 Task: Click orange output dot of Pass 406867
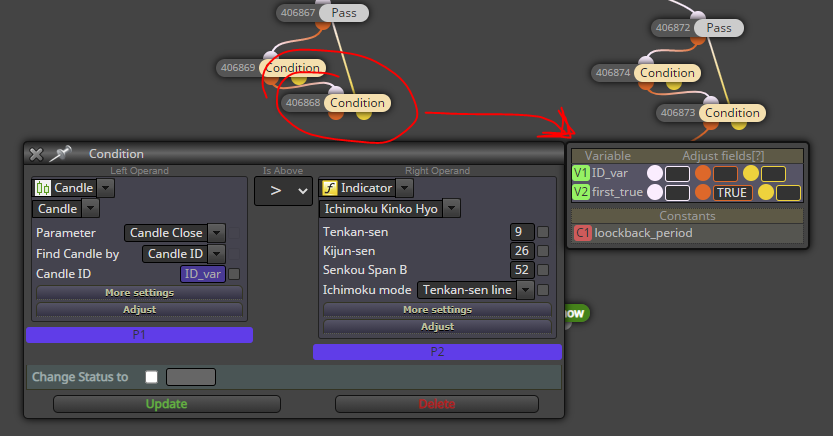[x=323, y=24]
